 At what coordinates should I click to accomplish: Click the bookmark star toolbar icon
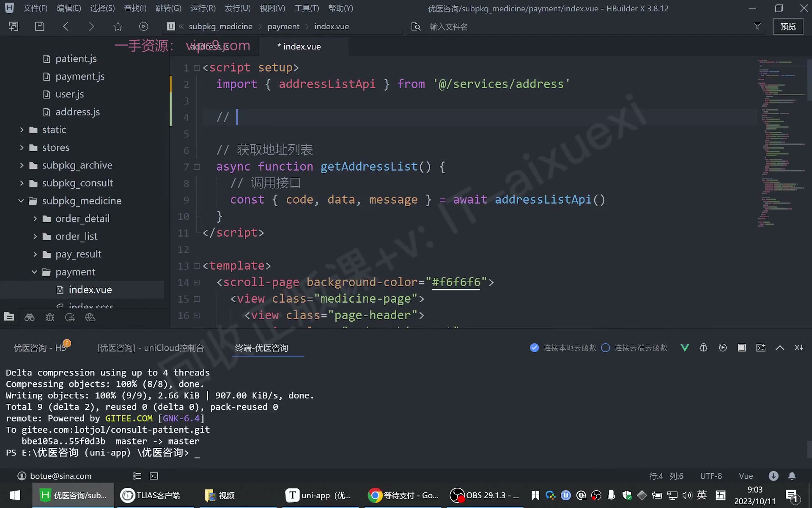118,26
